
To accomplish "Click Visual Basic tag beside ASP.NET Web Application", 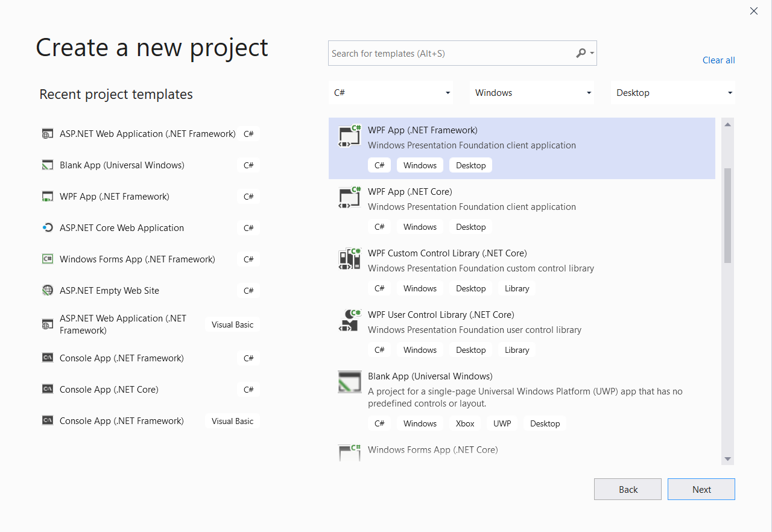I will click(232, 325).
